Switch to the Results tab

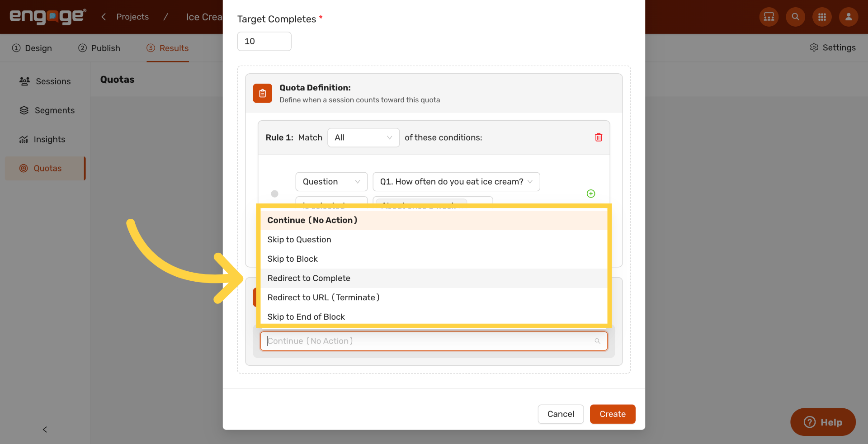tap(168, 48)
